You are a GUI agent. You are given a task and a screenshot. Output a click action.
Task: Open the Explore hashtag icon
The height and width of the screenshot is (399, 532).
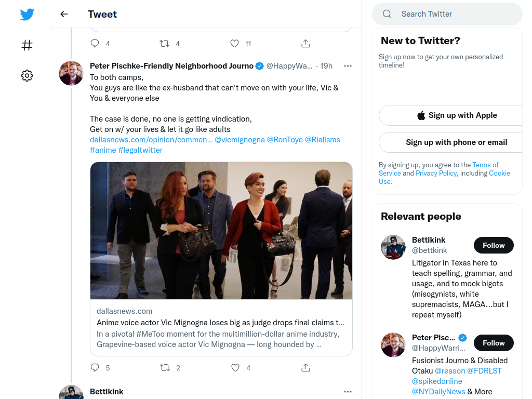[x=27, y=45]
